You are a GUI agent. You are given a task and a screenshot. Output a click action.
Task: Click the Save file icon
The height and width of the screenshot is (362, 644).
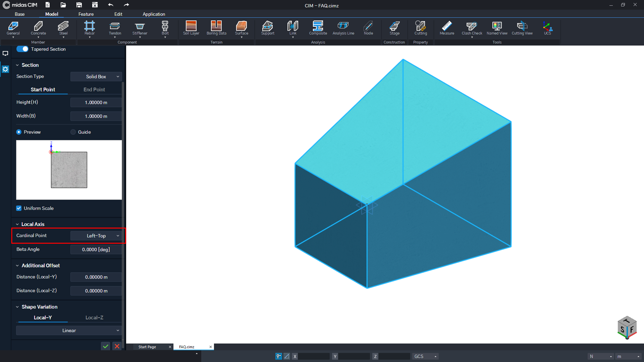tap(79, 5)
